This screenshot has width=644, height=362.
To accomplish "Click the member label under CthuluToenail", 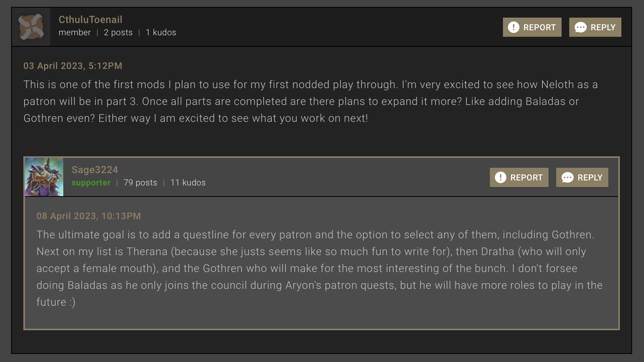I will (x=74, y=33).
